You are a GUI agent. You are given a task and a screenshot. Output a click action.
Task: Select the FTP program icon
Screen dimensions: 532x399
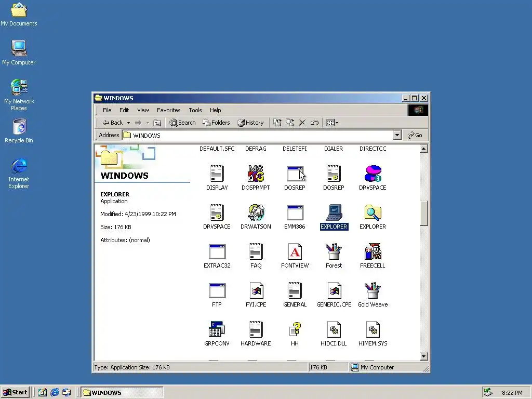tap(217, 290)
